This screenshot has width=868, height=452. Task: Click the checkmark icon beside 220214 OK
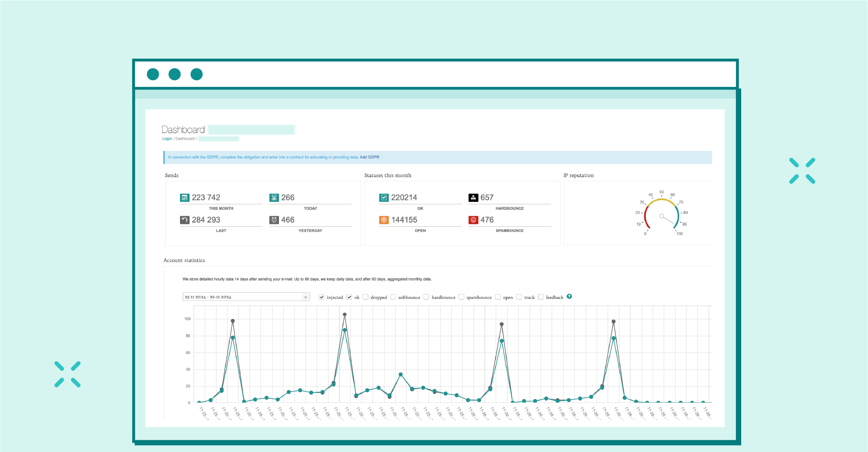coord(384,198)
